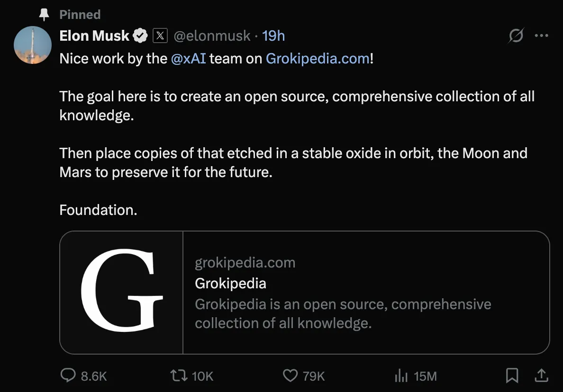View analytics showing 15M impressions
The image size is (563, 392).
point(401,375)
